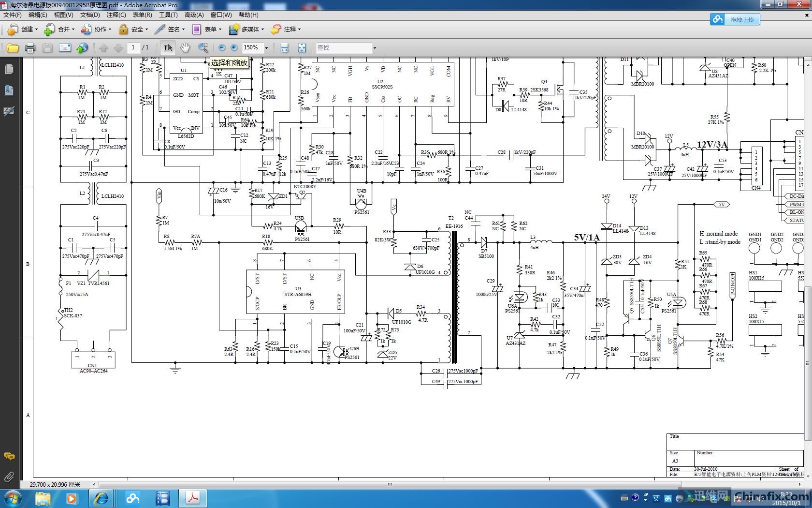Choose the Marquee Zoom tool

tap(203, 47)
